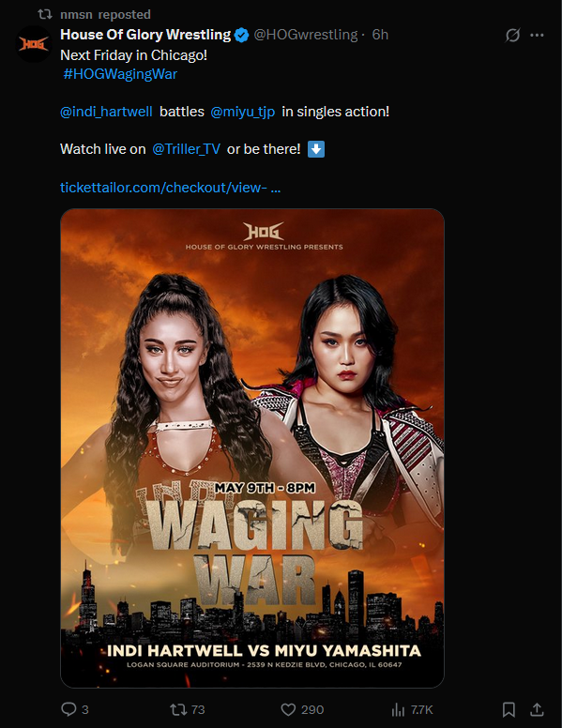Screen dimensions: 562x728
Task: Like the post with heart icon
Action: tap(288, 709)
